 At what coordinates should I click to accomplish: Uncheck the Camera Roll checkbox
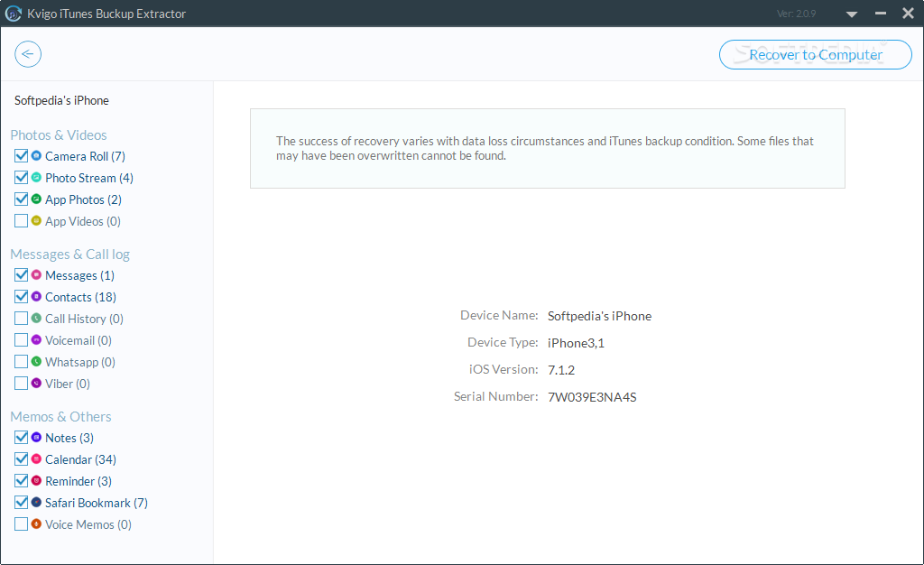click(x=22, y=155)
